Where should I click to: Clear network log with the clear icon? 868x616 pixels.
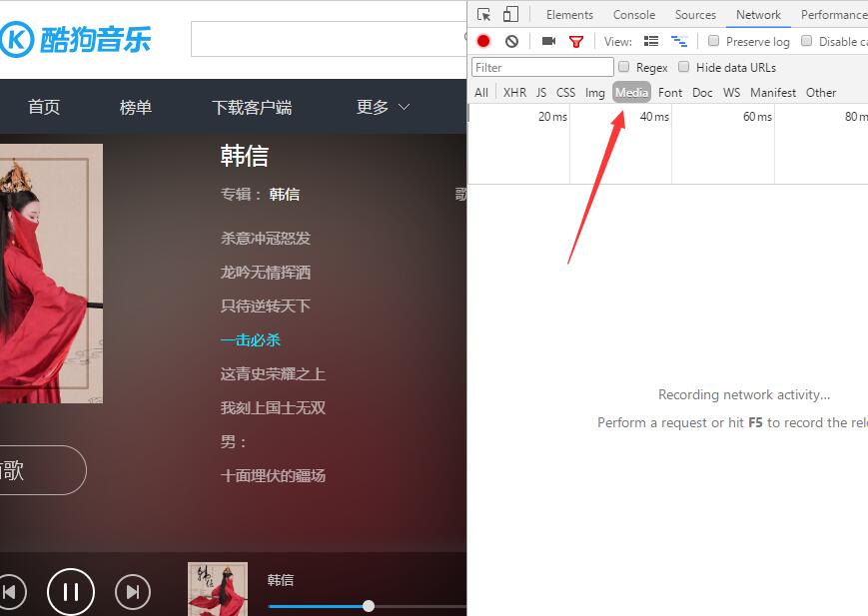[510, 41]
